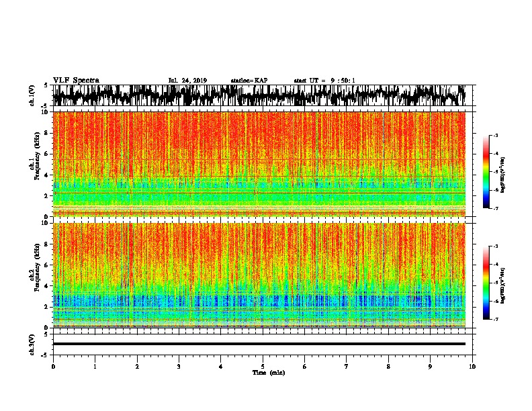The width and height of the screenshot is (532, 411).
Task: Click time axis tick label "7"
Action: [x=347, y=367]
